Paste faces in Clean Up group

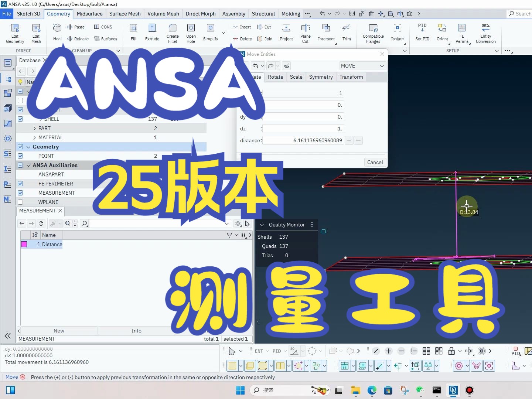tap(76, 27)
